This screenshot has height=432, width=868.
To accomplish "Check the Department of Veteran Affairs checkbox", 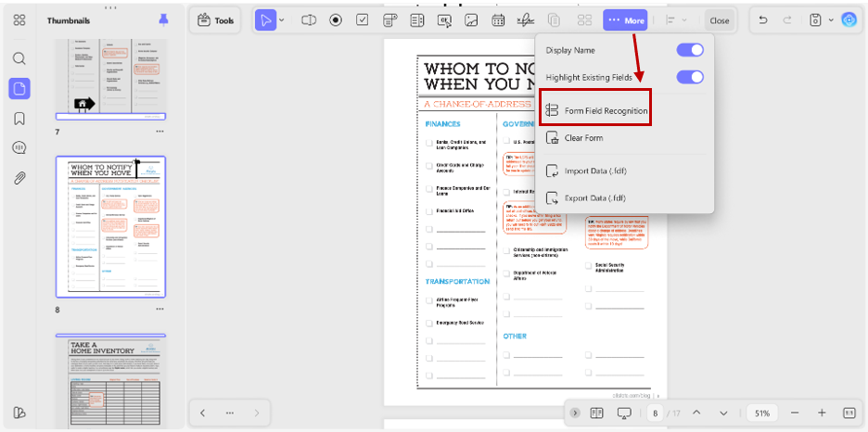I will point(506,273).
